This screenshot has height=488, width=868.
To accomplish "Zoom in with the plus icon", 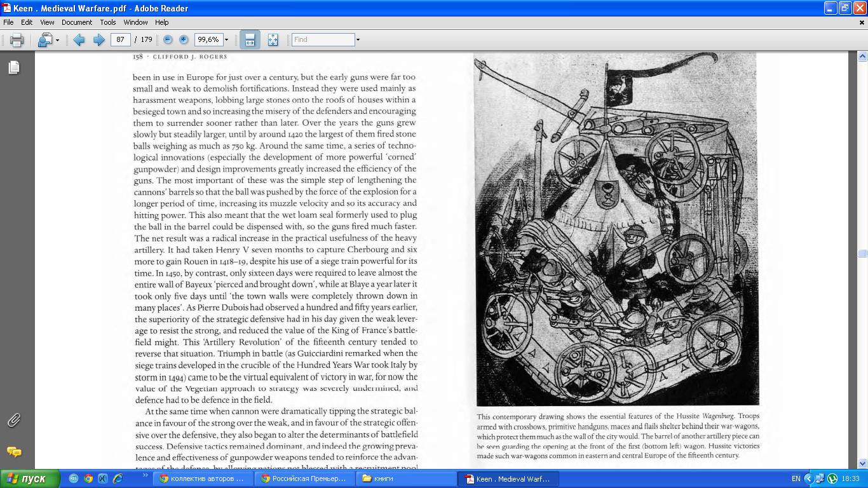I will 184,39.
